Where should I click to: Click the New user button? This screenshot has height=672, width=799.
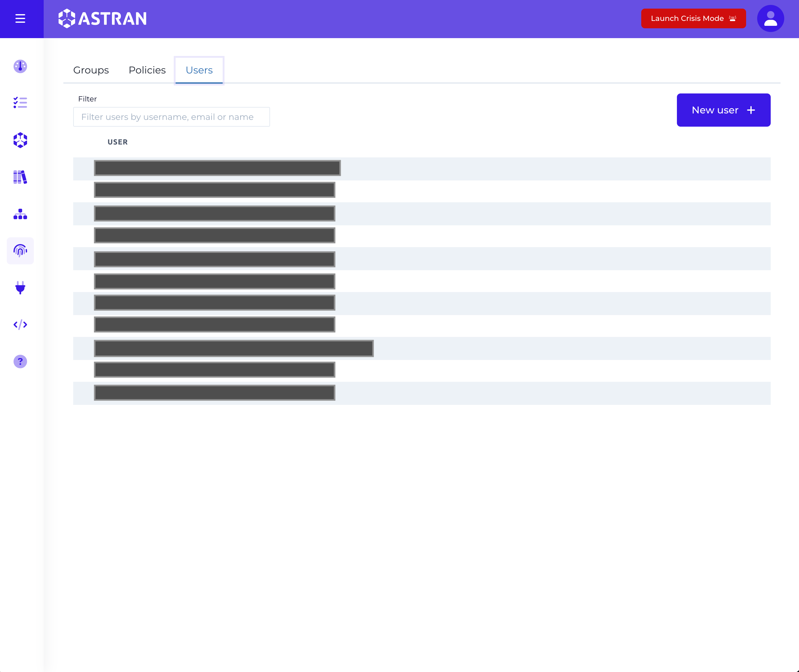[724, 110]
